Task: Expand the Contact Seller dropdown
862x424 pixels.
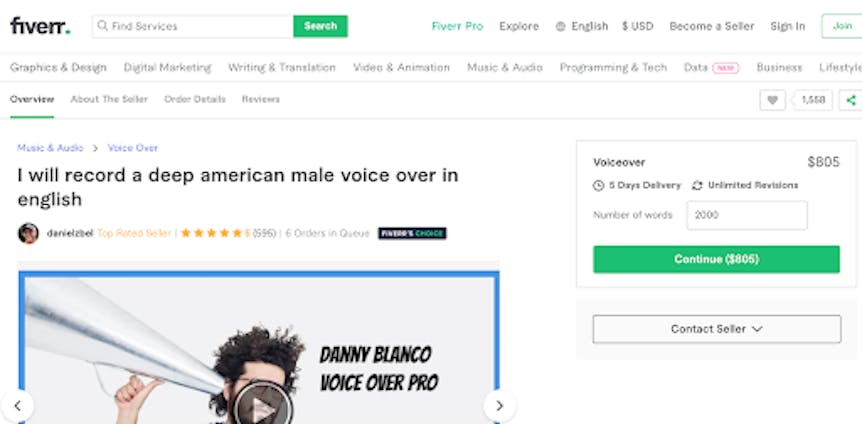Action: 716,329
